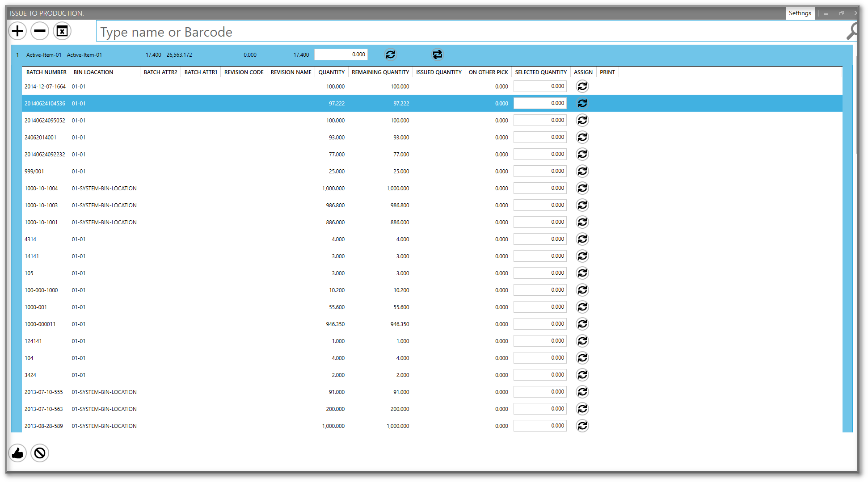868x482 pixels.
Task: Click quantity value 986.800
Action: [335, 205]
